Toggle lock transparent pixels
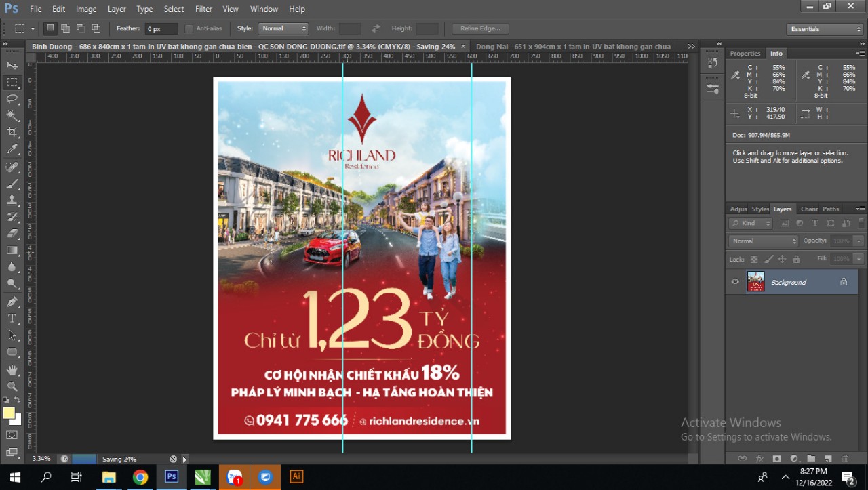 pyautogui.click(x=754, y=259)
